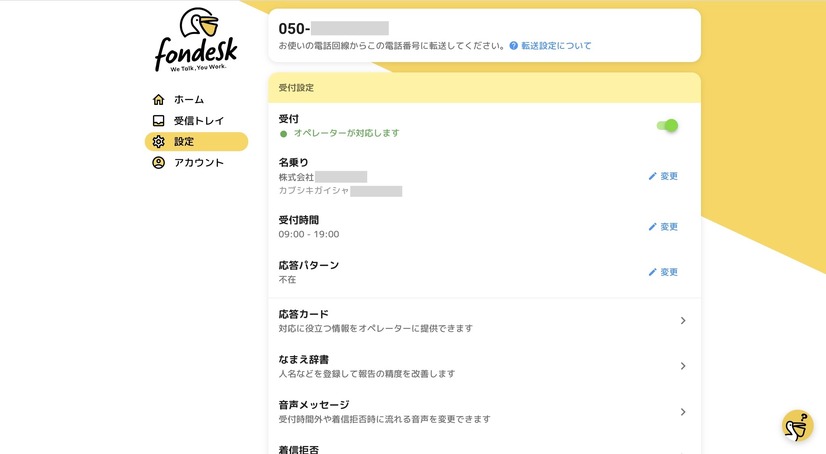This screenshot has width=826, height=454.
Task: Open the 転送設定について link
Action: (x=556, y=46)
